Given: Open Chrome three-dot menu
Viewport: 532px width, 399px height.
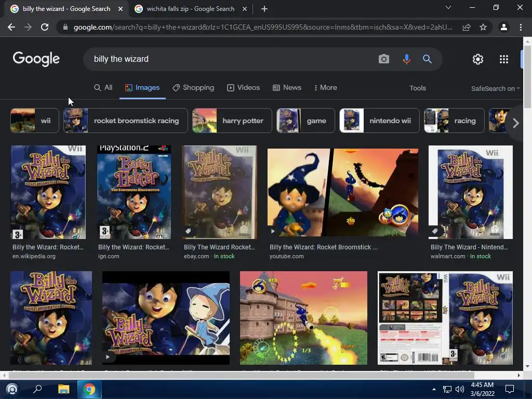Looking at the screenshot, I should coord(521,27).
